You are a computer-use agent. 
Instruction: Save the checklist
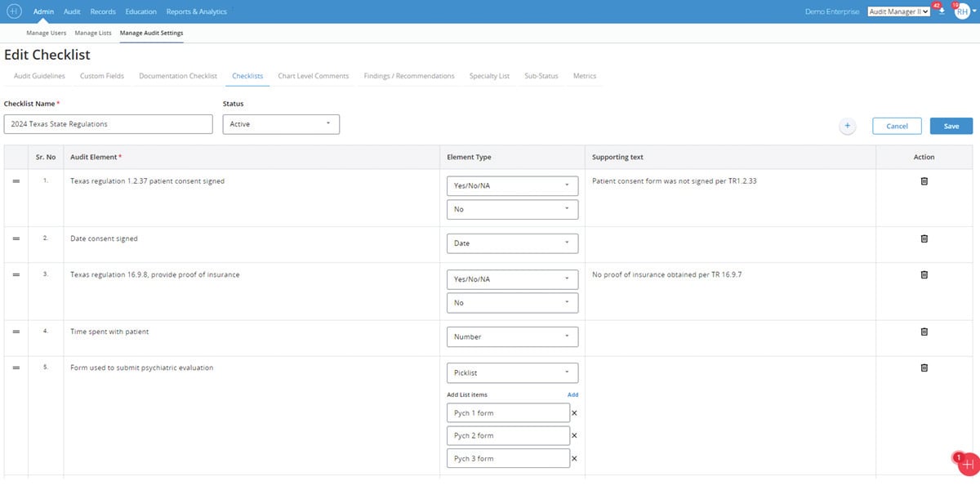(x=951, y=126)
